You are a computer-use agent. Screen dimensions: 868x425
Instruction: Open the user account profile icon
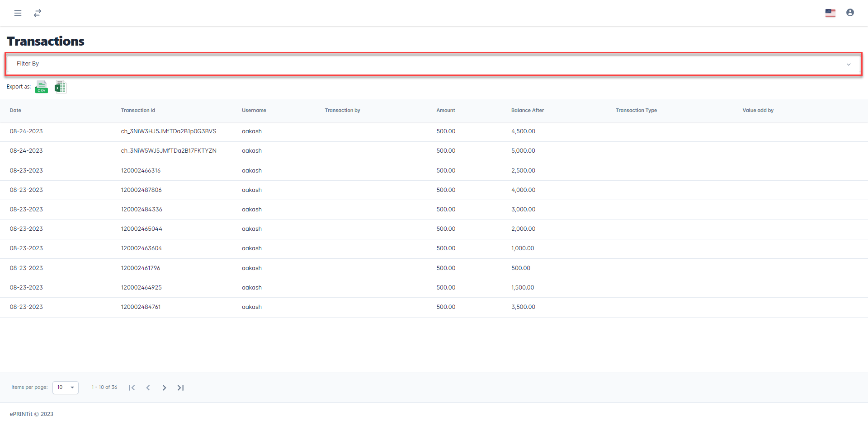coord(850,13)
